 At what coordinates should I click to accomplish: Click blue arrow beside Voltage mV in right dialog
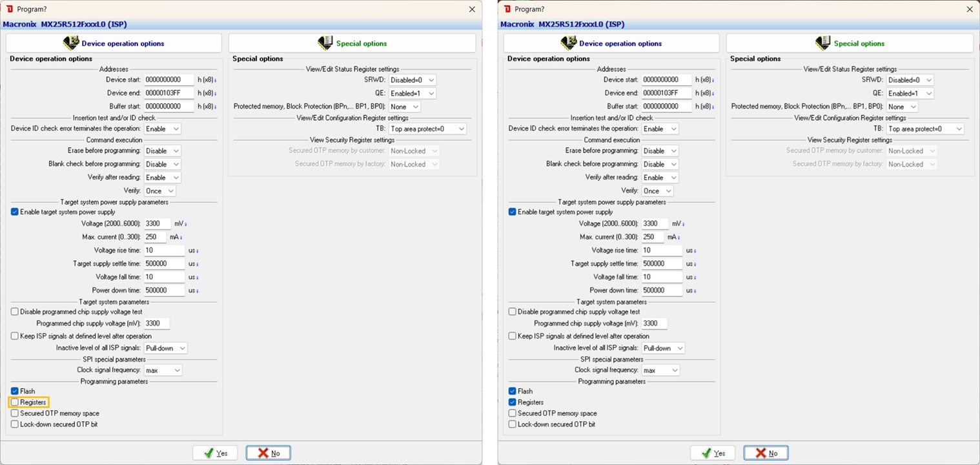pos(683,224)
